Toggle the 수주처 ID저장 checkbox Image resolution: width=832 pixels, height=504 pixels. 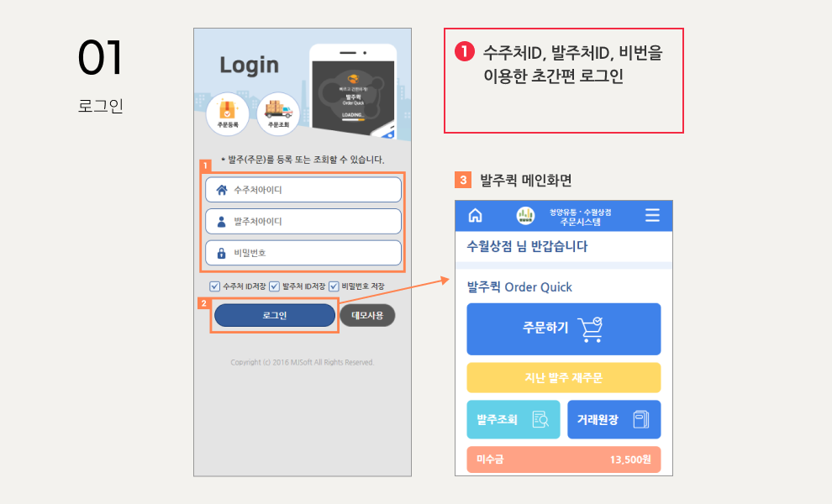click(214, 286)
